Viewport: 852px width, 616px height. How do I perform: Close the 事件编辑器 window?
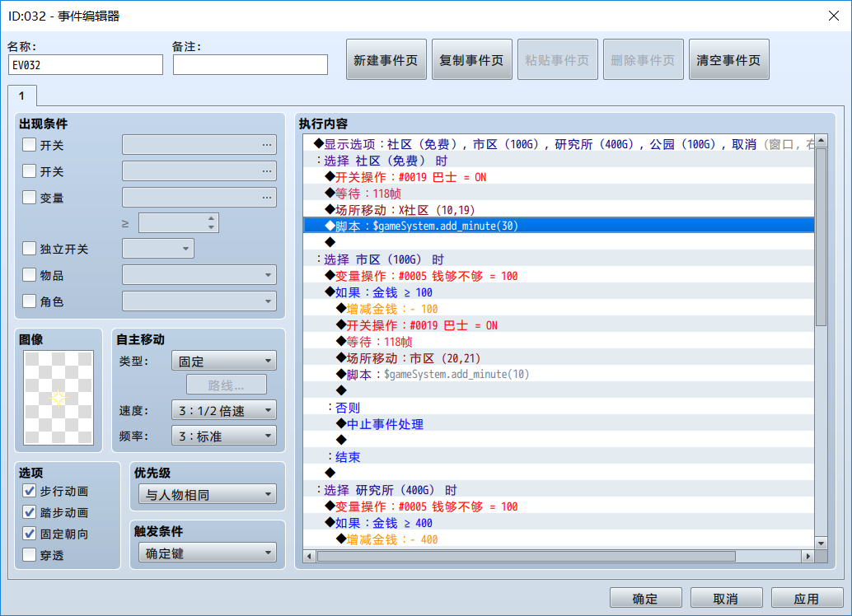tap(834, 16)
